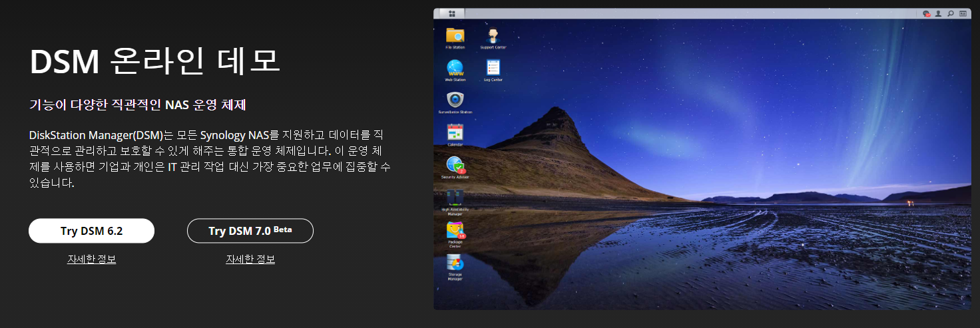Open Storage Manager desktop icon
The height and width of the screenshot is (328, 980).
(455, 267)
